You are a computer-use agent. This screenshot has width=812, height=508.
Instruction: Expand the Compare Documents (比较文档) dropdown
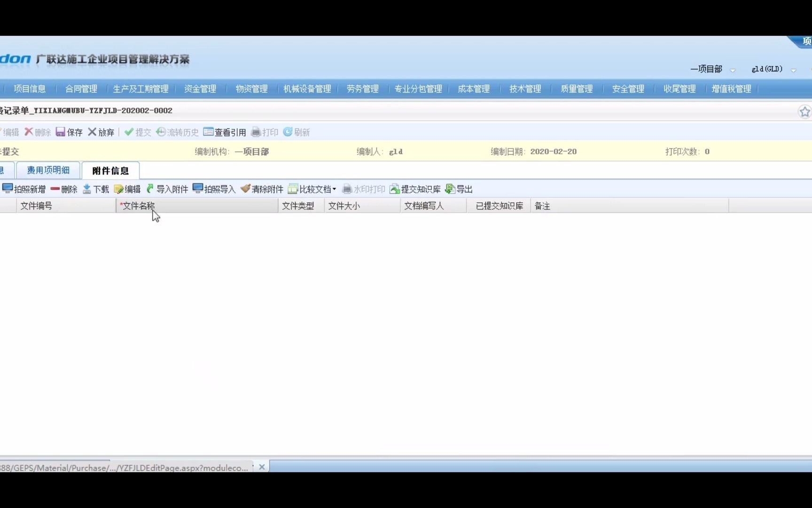click(334, 189)
